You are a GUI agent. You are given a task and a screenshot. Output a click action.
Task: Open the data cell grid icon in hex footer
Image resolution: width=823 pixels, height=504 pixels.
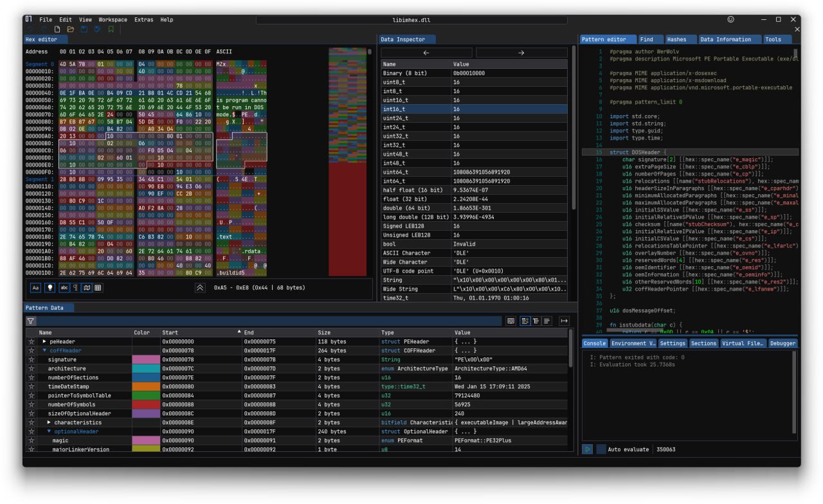tap(97, 288)
